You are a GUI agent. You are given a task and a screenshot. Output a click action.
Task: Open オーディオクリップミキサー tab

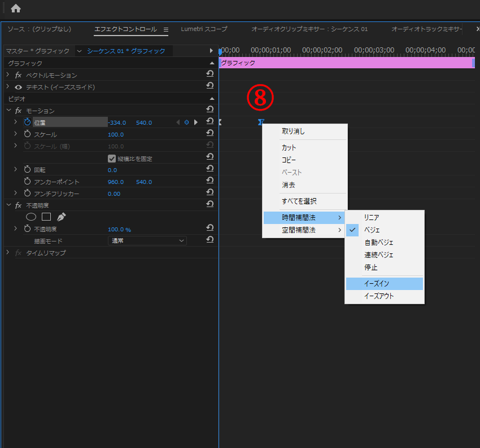[309, 29]
